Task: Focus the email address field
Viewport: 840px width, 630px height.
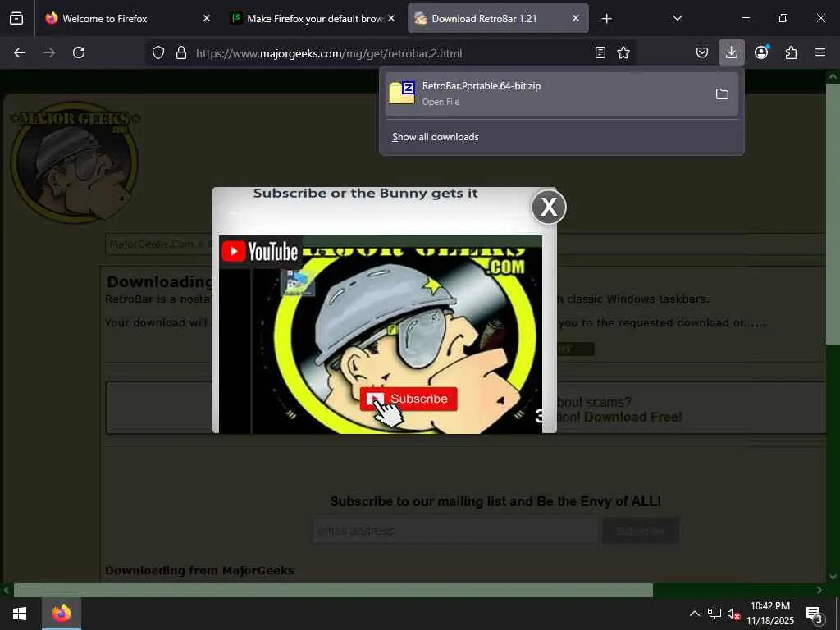Action: click(455, 531)
